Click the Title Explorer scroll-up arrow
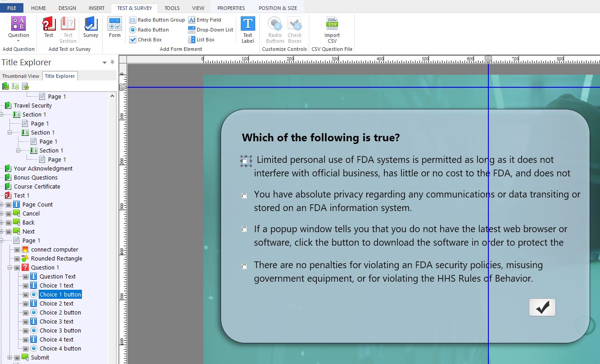Image resolution: width=600 pixels, height=364 pixels. coord(113,96)
